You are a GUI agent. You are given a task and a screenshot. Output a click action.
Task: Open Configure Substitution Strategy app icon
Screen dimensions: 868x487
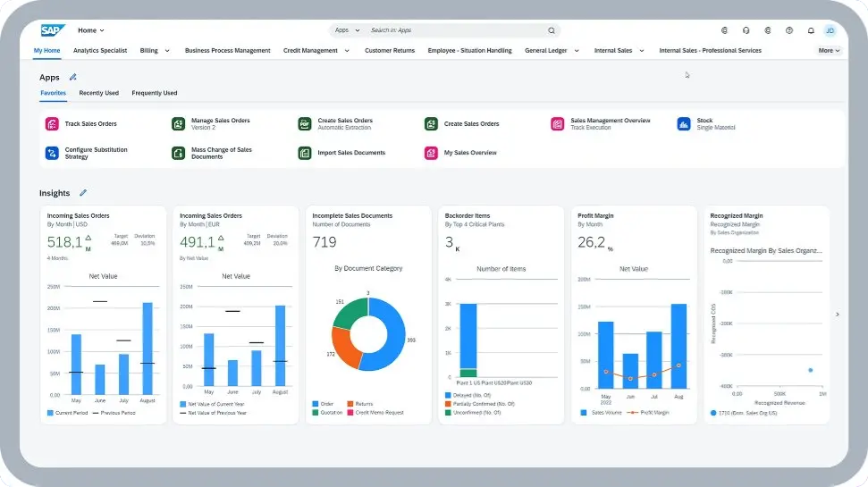52,153
